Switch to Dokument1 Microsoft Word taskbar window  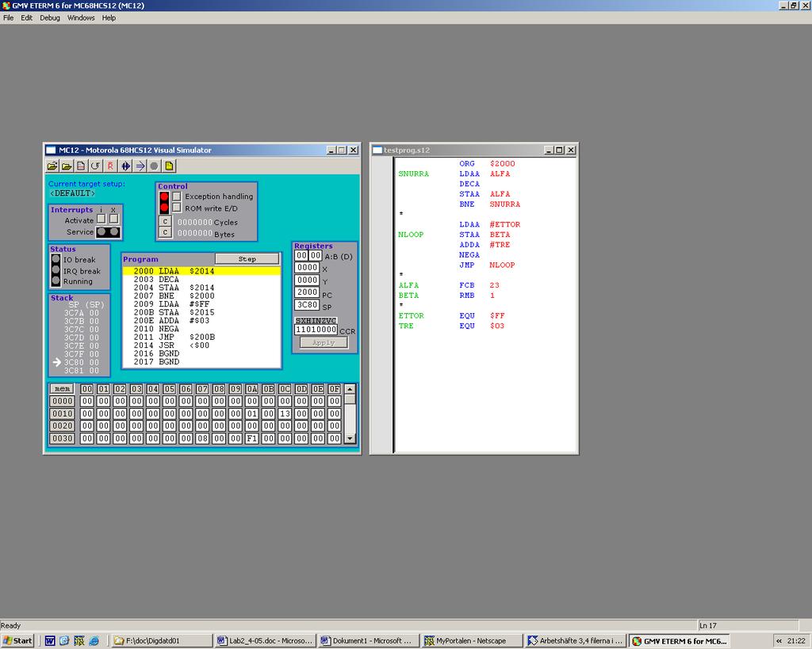(368, 641)
